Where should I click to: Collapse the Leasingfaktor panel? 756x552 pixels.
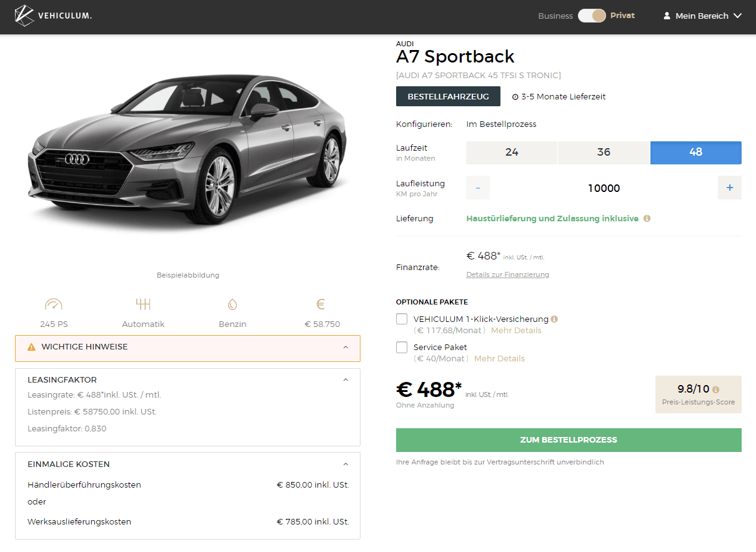coord(346,379)
